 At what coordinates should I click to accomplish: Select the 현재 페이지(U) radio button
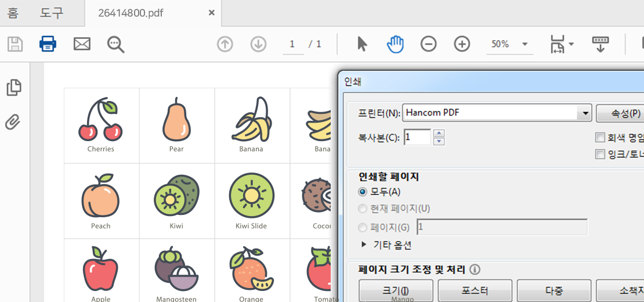click(x=362, y=208)
